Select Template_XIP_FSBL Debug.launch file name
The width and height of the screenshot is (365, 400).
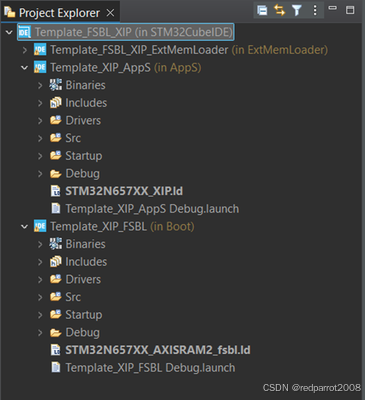click(x=150, y=368)
